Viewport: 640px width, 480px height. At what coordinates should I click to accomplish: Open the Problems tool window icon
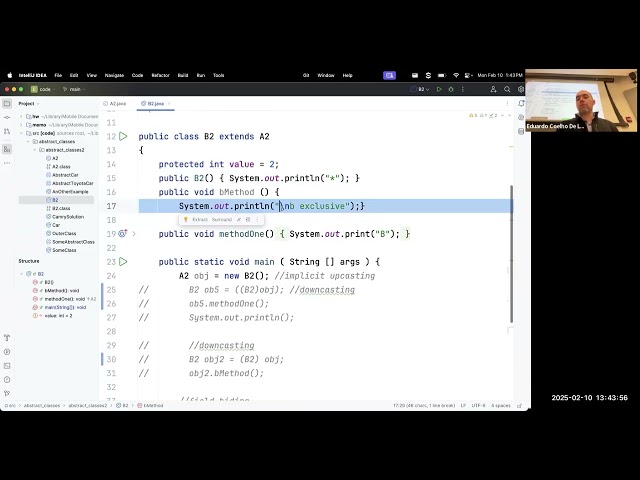pyautogui.click(x=7, y=380)
